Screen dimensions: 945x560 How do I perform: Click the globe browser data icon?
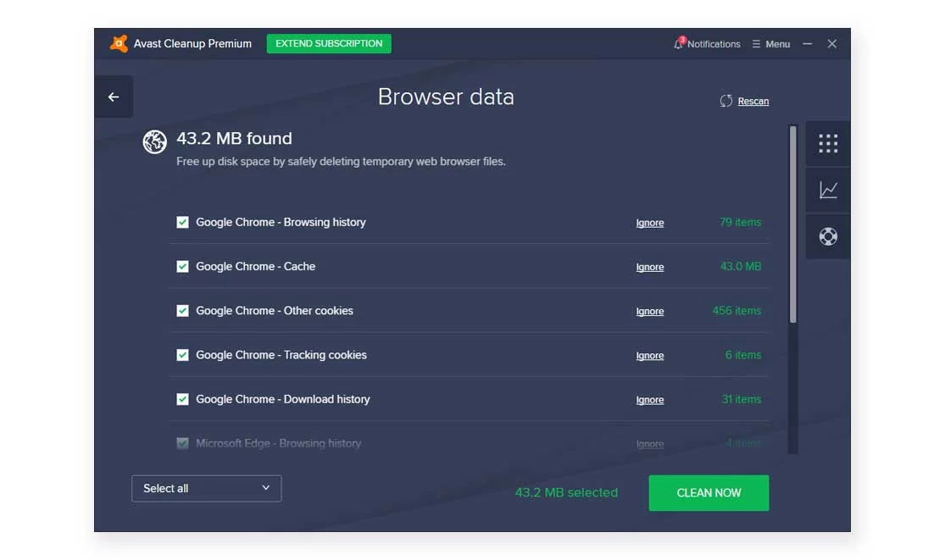[x=154, y=142]
